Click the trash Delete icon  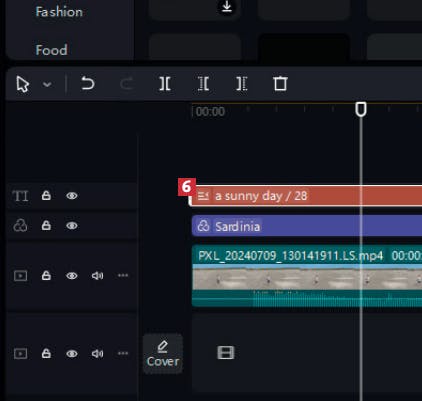(x=280, y=83)
